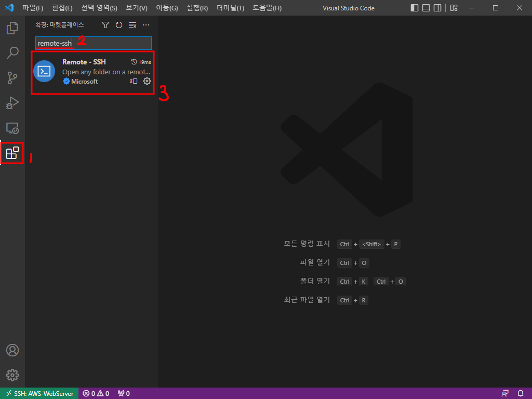Clear extension search results

point(132,25)
